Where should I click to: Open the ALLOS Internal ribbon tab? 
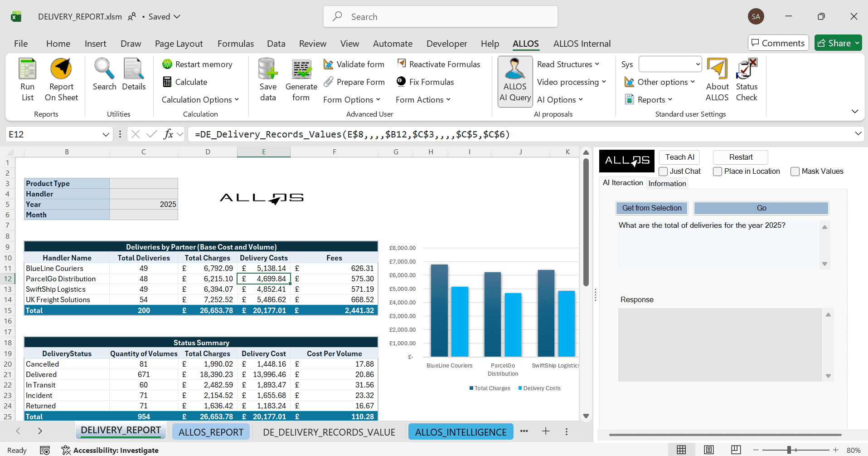click(x=582, y=44)
